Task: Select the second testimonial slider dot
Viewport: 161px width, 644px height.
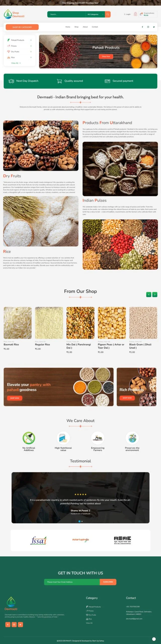Action: click(82, 521)
